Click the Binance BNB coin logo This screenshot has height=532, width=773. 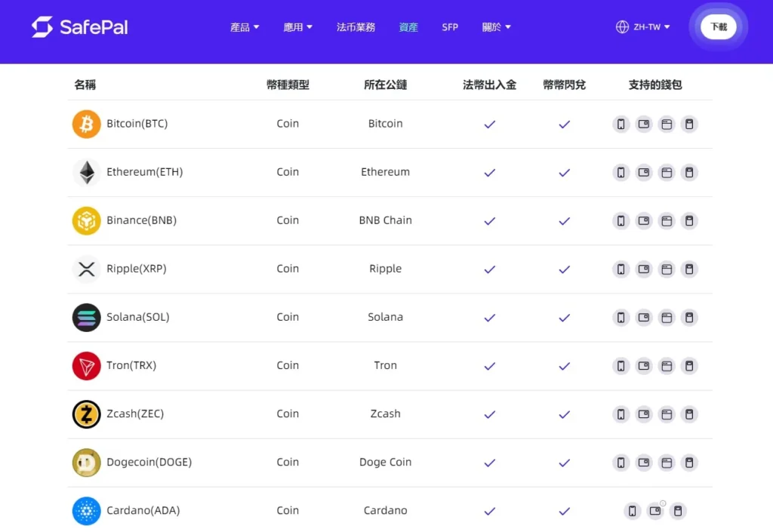[86, 220]
